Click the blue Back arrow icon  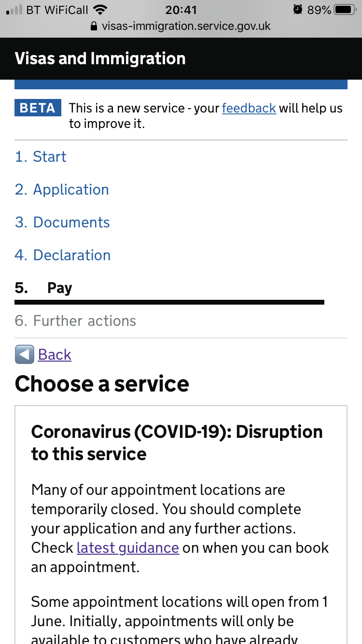pyautogui.click(x=24, y=354)
